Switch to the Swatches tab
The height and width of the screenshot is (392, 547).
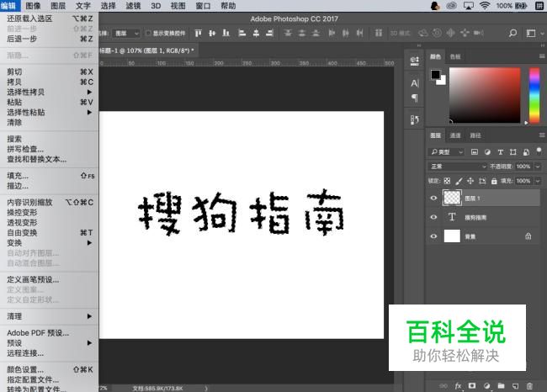pyautogui.click(x=455, y=56)
